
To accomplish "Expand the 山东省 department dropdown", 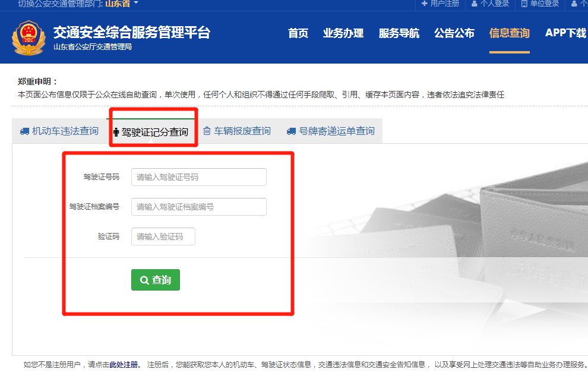I will click(x=121, y=4).
